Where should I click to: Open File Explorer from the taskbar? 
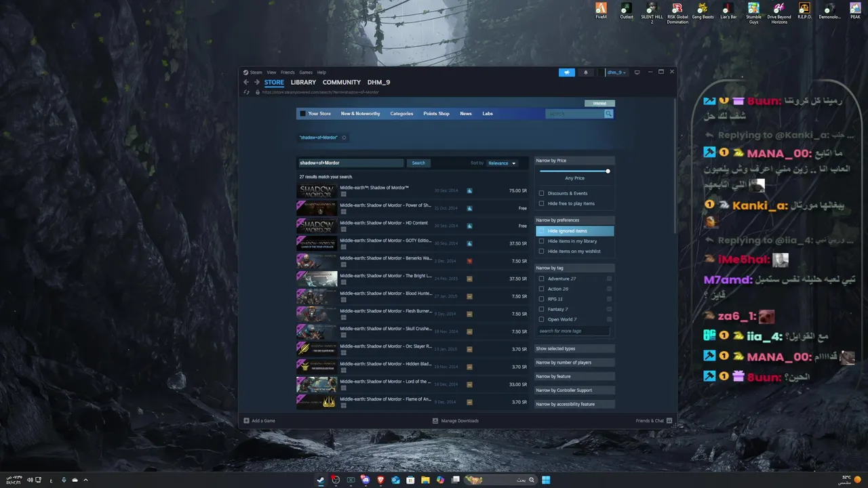click(425, 480)
